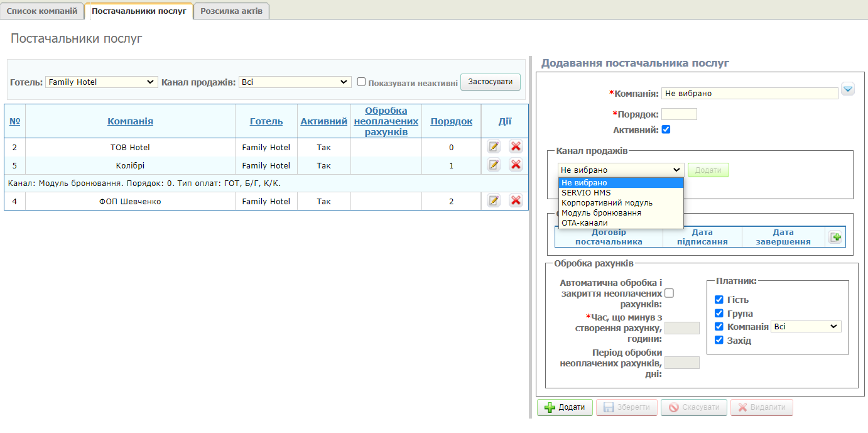868x433 pixels.
Task: Edit the Колібрі supplier entry
Action: (494, 165)
